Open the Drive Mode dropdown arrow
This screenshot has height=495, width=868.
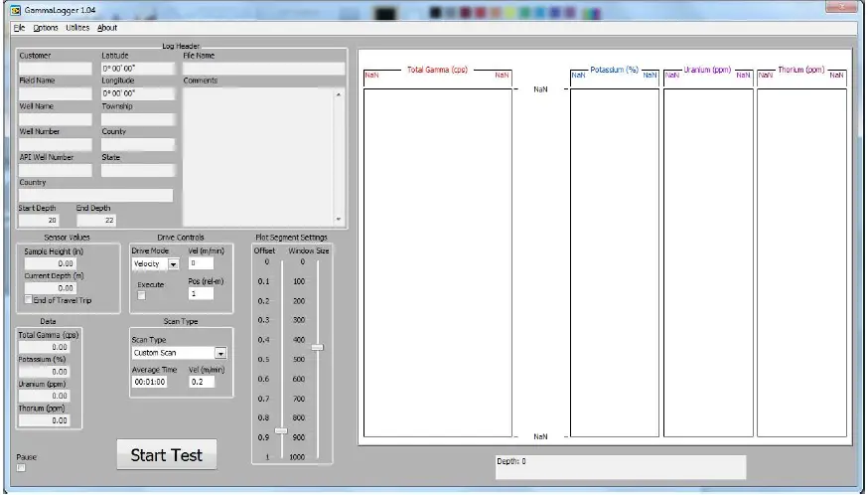[x=173, y=264]
